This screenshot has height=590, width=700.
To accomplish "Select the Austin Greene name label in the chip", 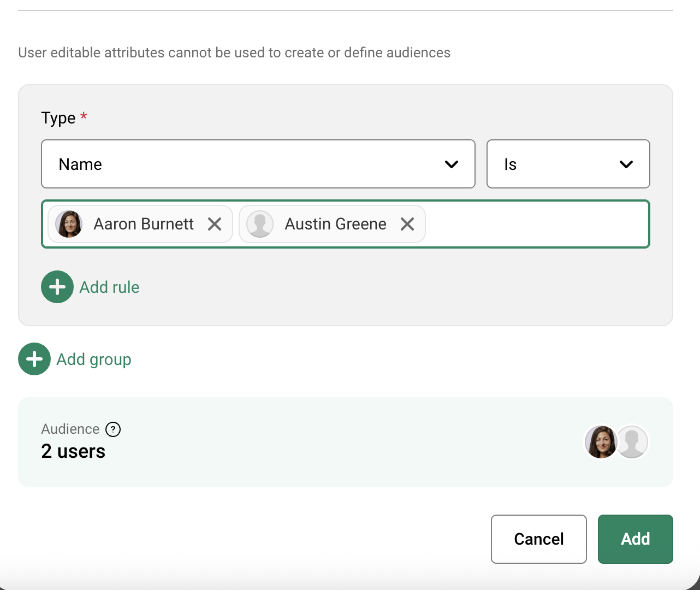I will click(x=335, y=224).
